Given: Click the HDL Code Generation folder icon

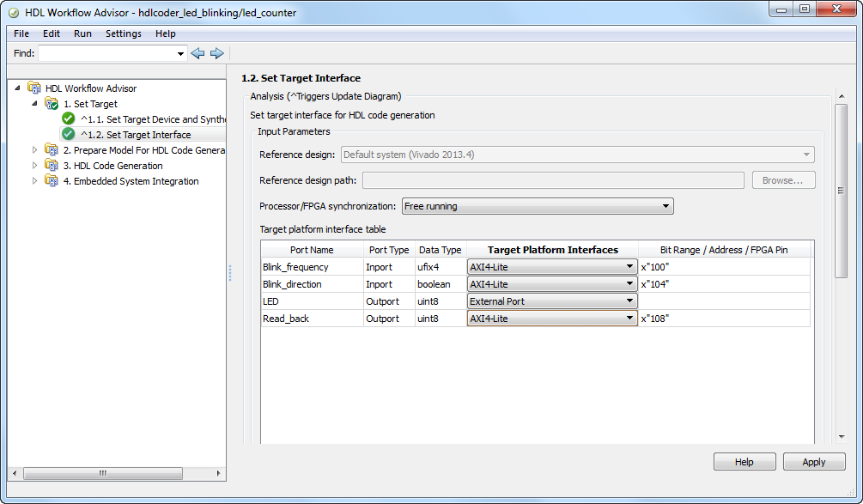Looking at the screenshot, I should click(x=52, y=166).
